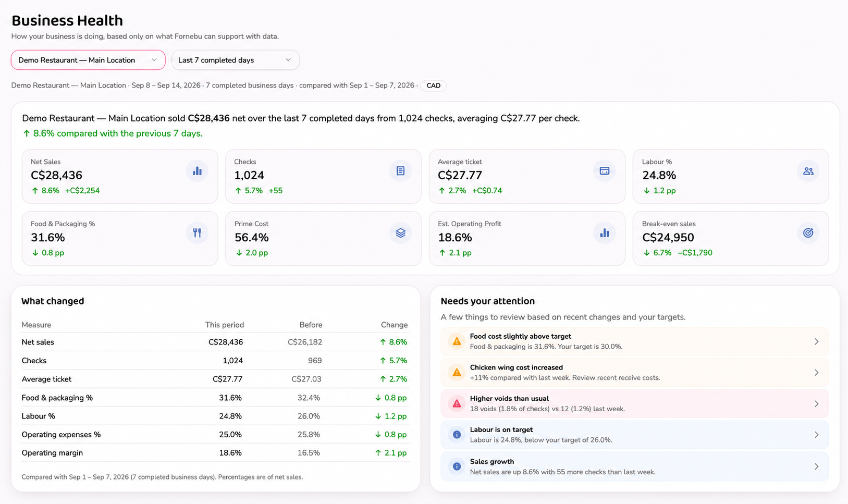Click the Net Sales bar chart icon

tap(197, 171)
